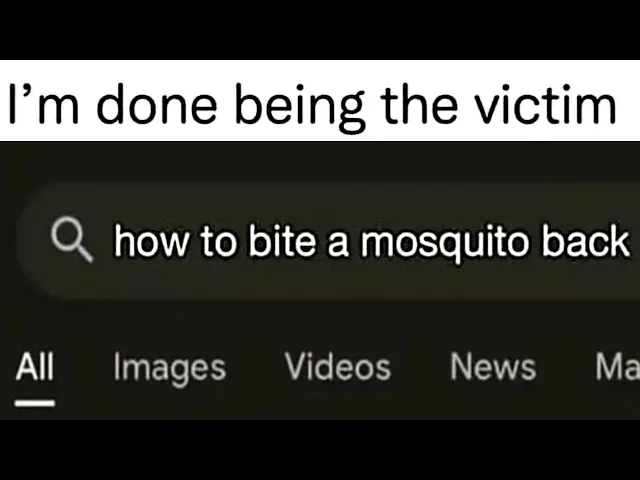Viewport: 640px width, 480px height.
Task: Click the black letterbox bar at bottom
Action: (x=320, y=450)
